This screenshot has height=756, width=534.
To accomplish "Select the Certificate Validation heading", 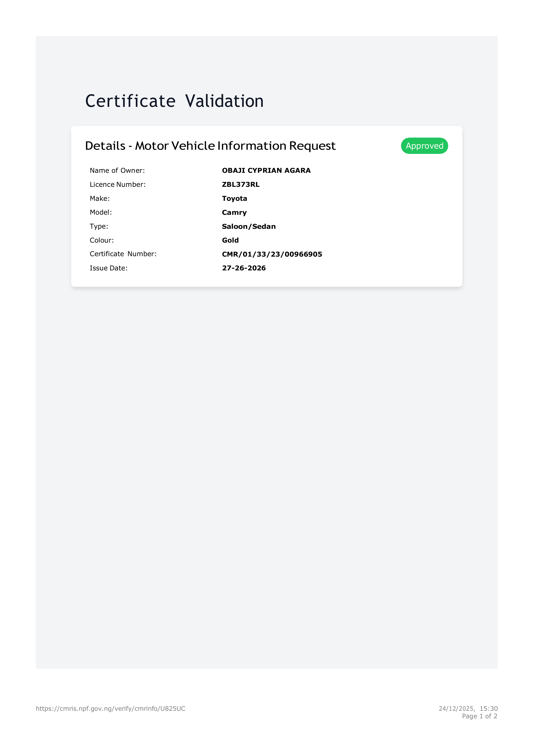I will 174,101.
